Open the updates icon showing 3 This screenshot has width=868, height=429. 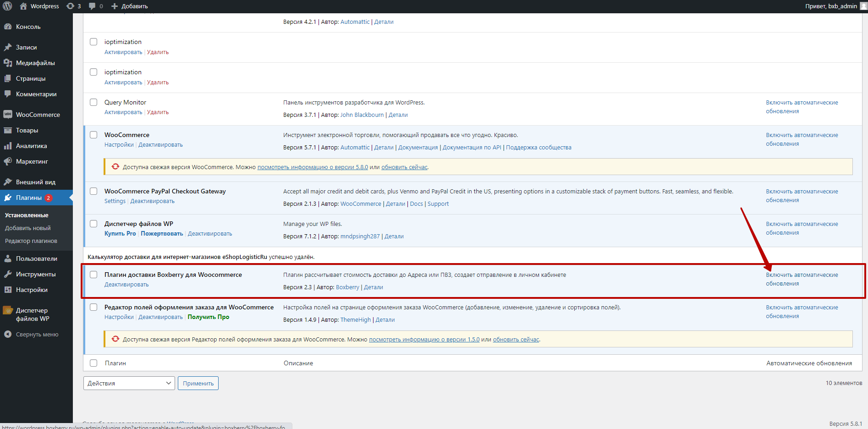[x=70, y=6]
